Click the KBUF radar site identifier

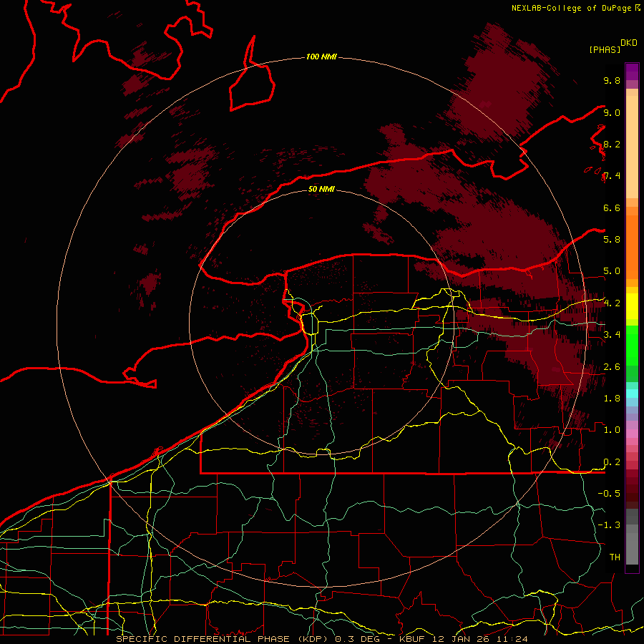(411, 639)
